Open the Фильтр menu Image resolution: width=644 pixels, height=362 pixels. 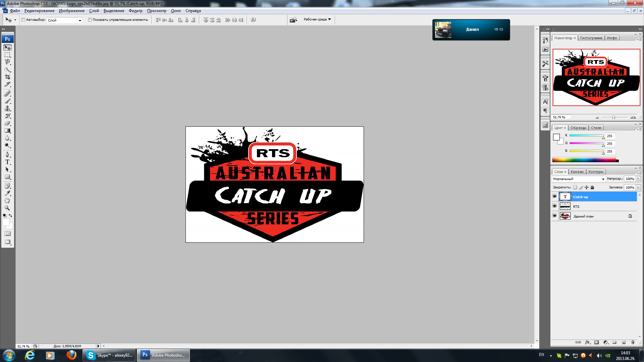tap(136, 11)
